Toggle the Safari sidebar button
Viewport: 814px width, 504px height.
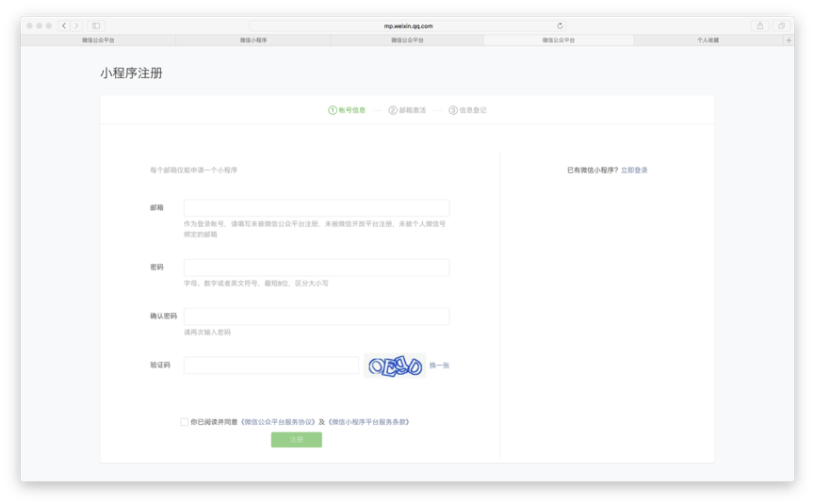tap(96, 25)
